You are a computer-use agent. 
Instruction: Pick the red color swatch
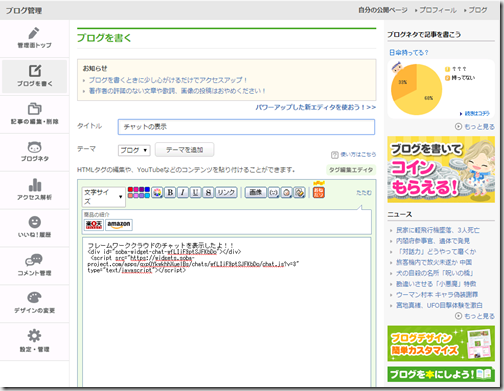pyautogui.click(x=130, y=189)
